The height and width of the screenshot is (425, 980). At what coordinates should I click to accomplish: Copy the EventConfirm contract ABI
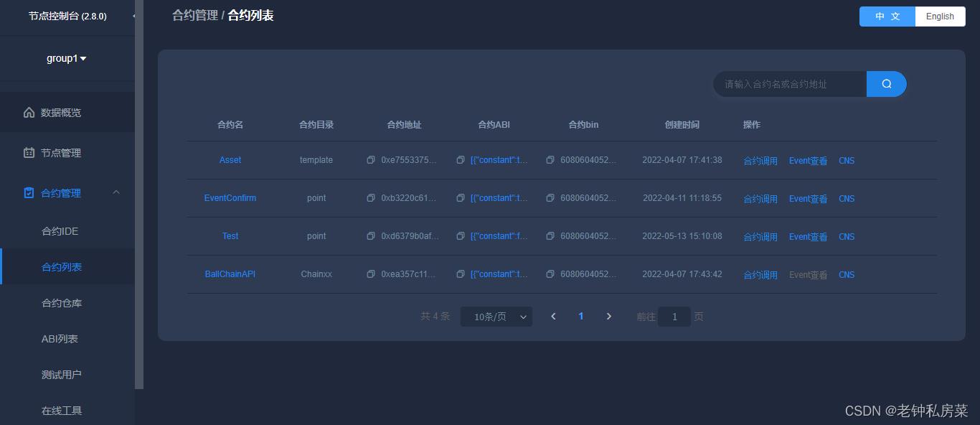[461, 198]
